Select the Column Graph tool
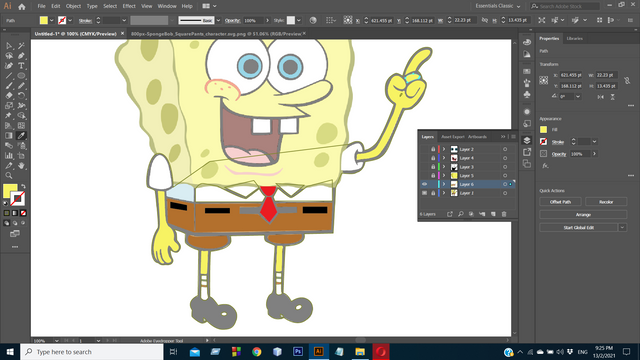Screen dimensions: 640x360 [9, 156]
